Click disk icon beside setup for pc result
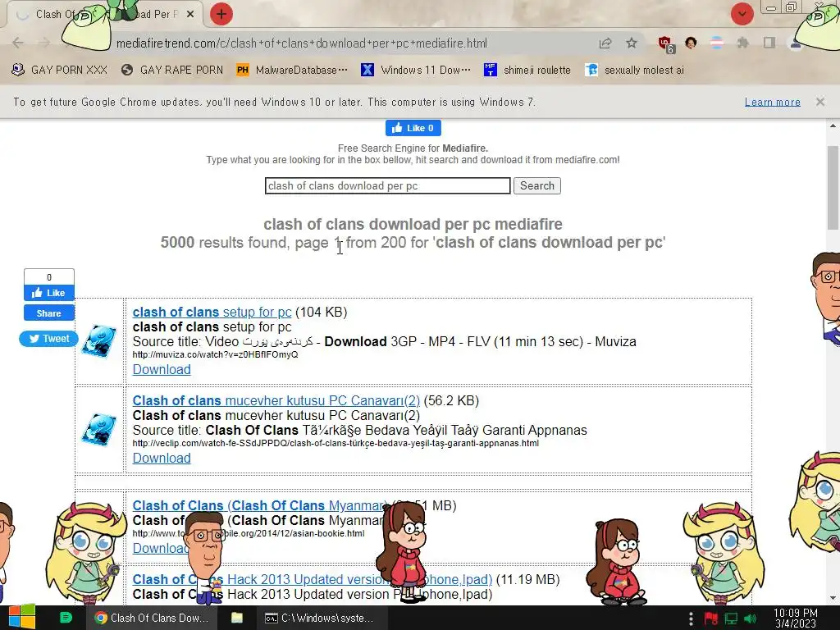 pos(99,340)
